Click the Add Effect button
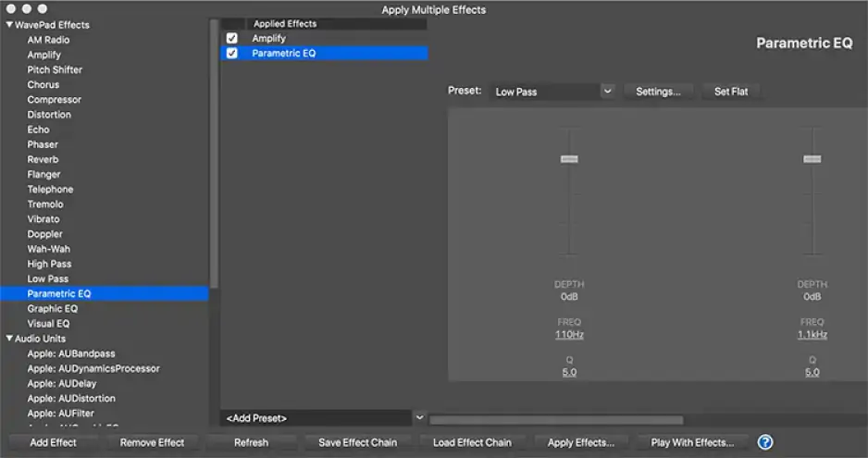Viewport: 868px width, 458px height. point(53,442)
